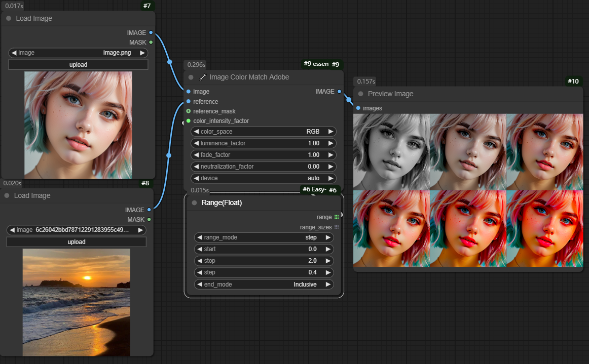Click the images input port on Preview Image
The height and width of the screenshot is (364, 589).
pos(358,108)
